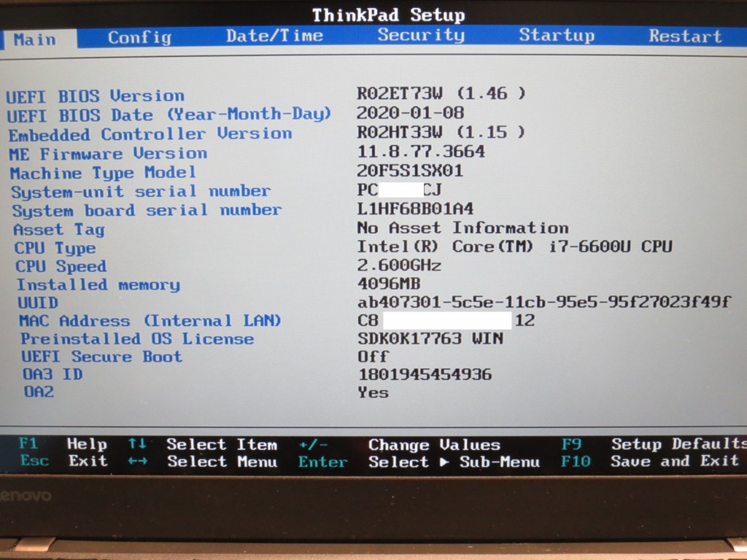Image resolution: width=747 pixels, height=560 pixels.
Task: Go to the Startup tab
Action: click(557, 35)
